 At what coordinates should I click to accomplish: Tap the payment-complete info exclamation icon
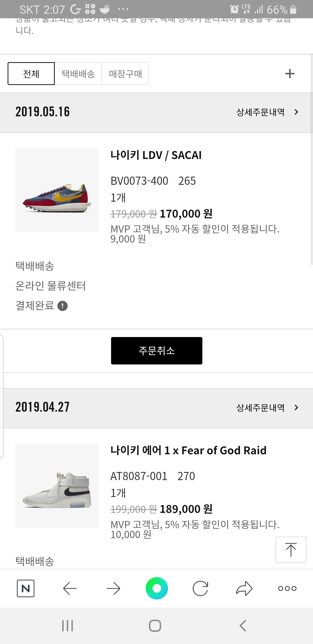tap(63, 306)
